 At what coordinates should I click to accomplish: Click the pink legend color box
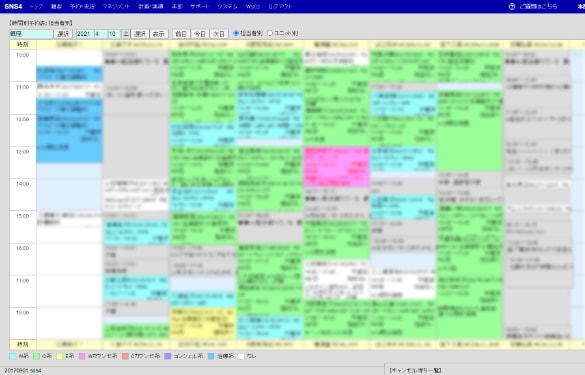tap(82, 356)
